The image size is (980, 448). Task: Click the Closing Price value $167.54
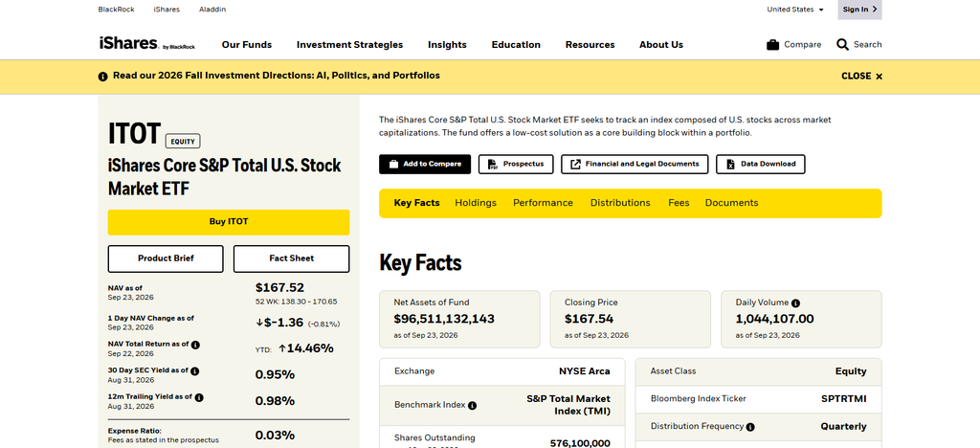point(590,319)
